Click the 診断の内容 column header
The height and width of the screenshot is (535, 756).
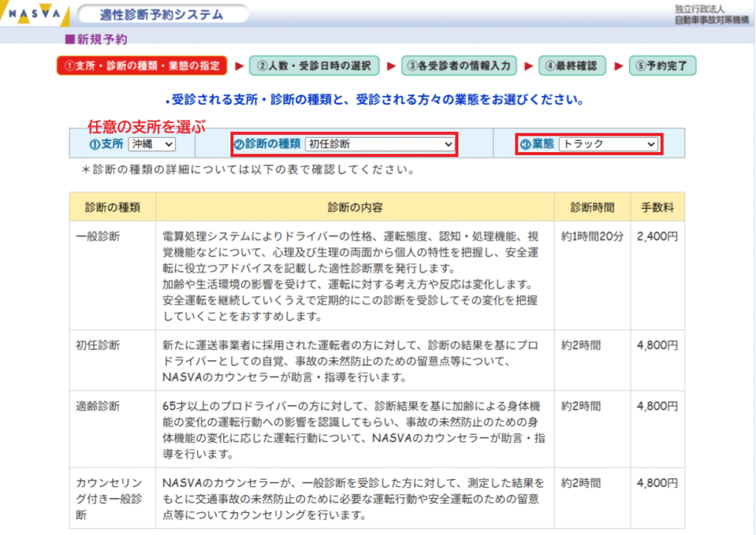click(355, 207)
